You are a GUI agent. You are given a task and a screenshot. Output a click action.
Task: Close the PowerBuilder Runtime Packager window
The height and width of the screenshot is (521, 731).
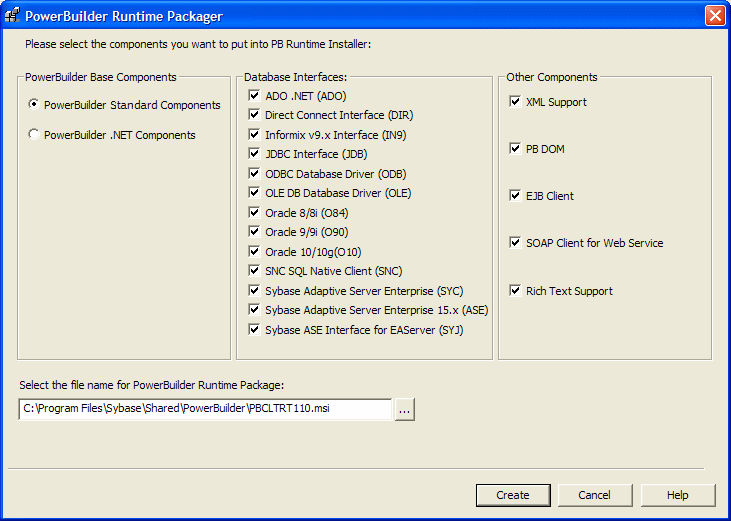[715, 16]
